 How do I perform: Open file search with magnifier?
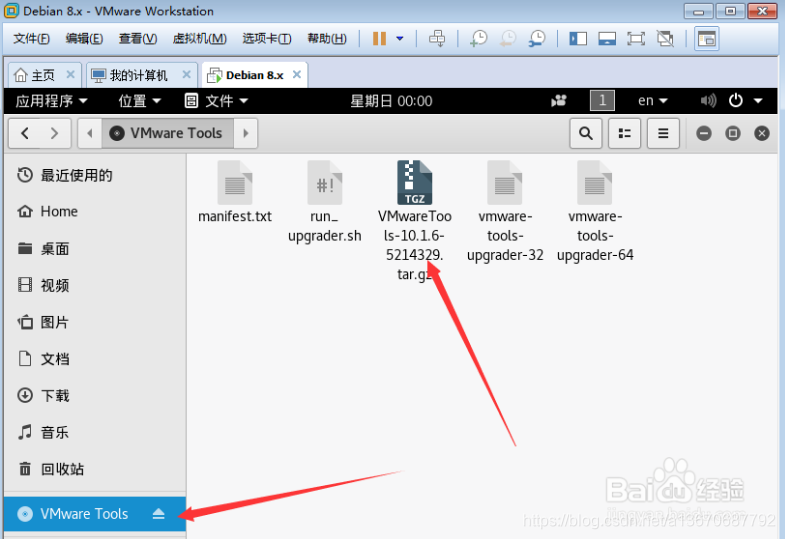click(586, 134)
